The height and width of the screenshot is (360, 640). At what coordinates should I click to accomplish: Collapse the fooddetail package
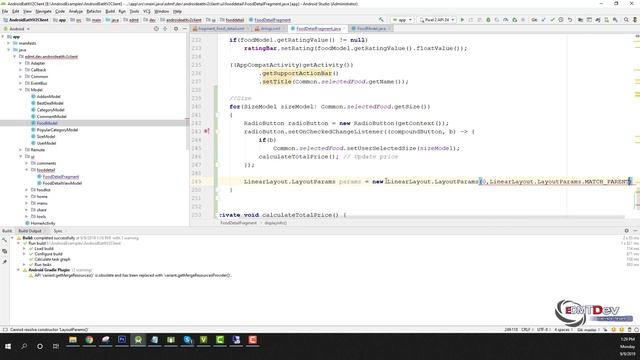click(x=27, y=170)
